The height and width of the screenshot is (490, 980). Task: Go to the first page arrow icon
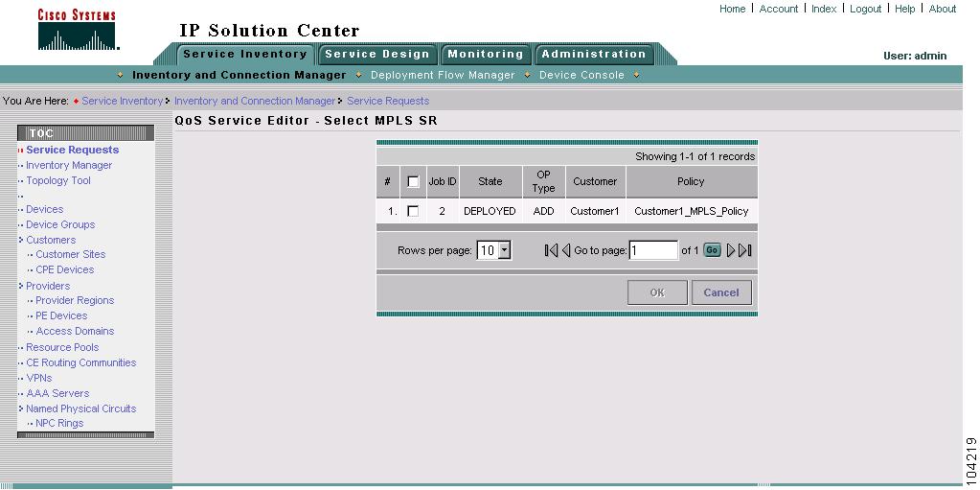coord(551,250)
